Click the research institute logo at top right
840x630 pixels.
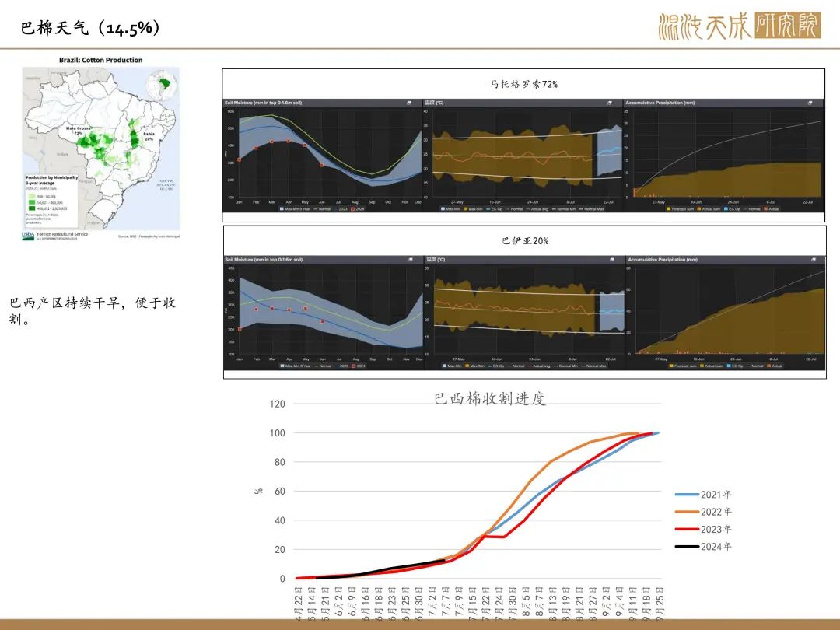pyautogui.click(x=740, y=26)
